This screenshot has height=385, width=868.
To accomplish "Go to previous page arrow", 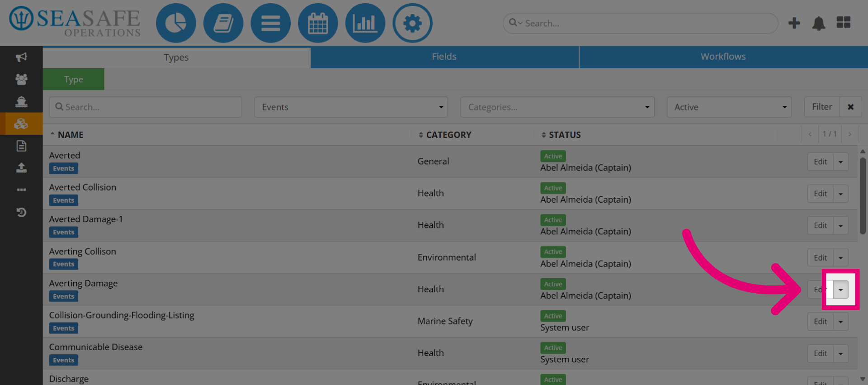I will [810, 134].
